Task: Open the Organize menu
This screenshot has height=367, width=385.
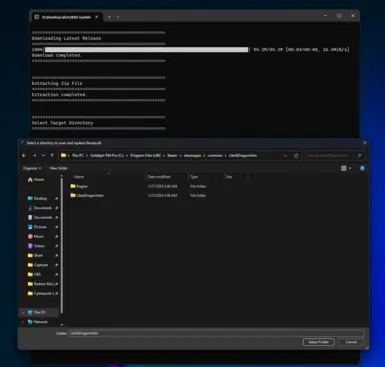Action: [x=32, y=168]
